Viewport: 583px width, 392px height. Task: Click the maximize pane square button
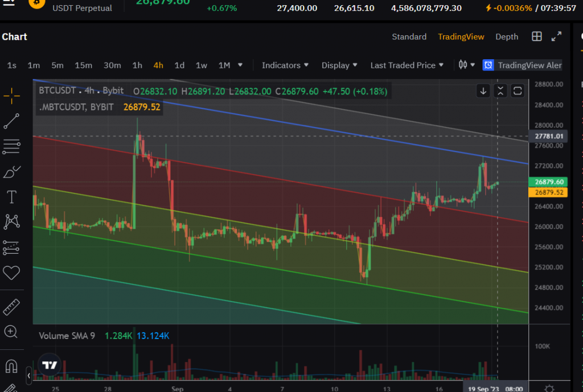pyautogui.click(x=518, y=91)
